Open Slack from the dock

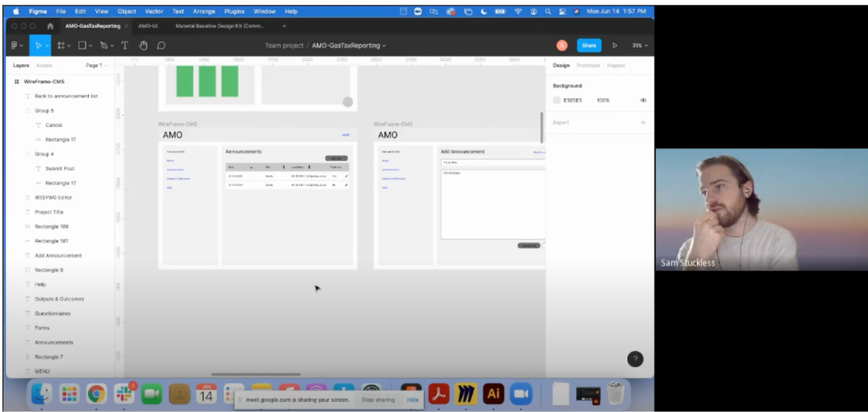pos(124,393)
